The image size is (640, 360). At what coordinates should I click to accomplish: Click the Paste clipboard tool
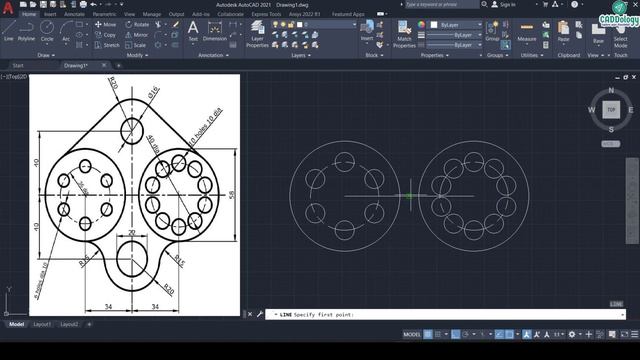coord(563,31)
